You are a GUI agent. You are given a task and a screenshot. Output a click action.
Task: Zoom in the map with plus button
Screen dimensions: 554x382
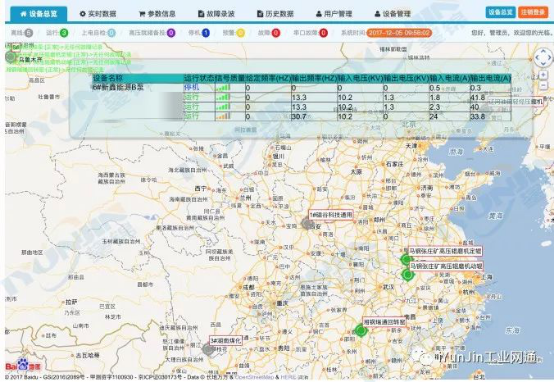point(543,75)
